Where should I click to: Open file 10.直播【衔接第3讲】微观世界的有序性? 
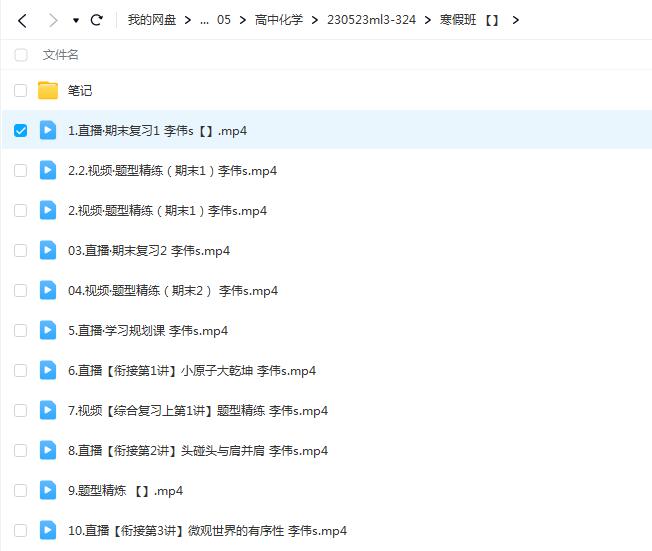click(207, 530)
